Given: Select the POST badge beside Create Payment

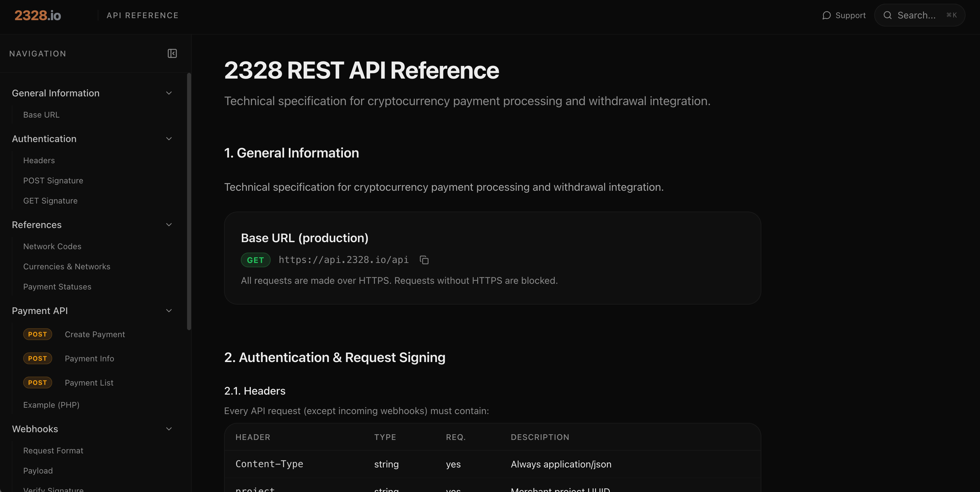Looking at the screenshot, I should click(38, 334).
